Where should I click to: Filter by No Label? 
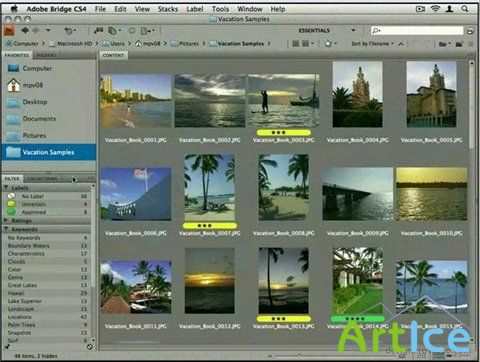[47, 196]
